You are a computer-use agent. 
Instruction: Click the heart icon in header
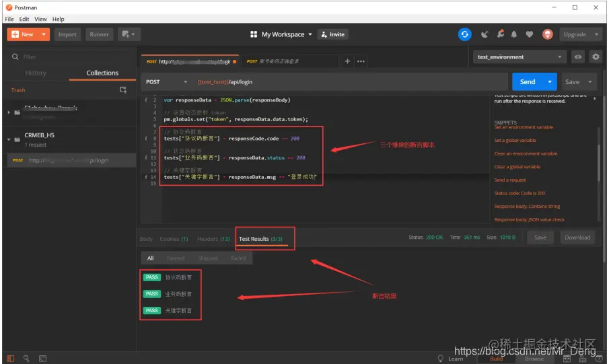[530, 34]
